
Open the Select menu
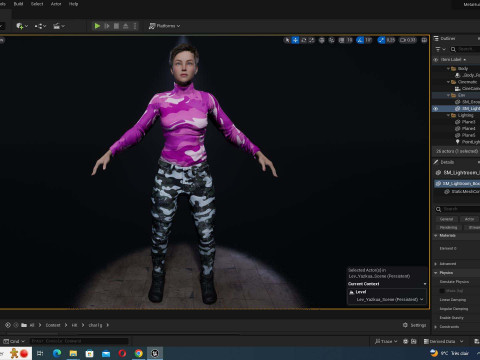coord(37,4)
